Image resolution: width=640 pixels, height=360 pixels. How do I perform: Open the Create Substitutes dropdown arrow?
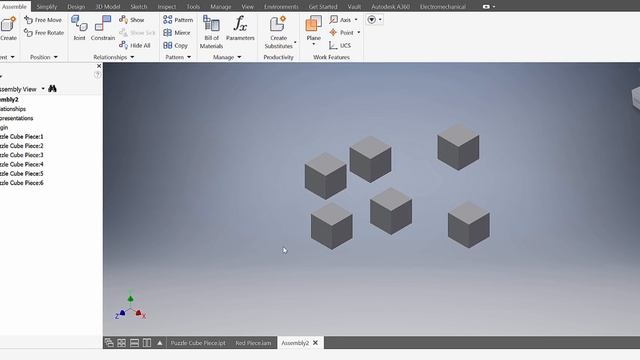pos(295,42)
